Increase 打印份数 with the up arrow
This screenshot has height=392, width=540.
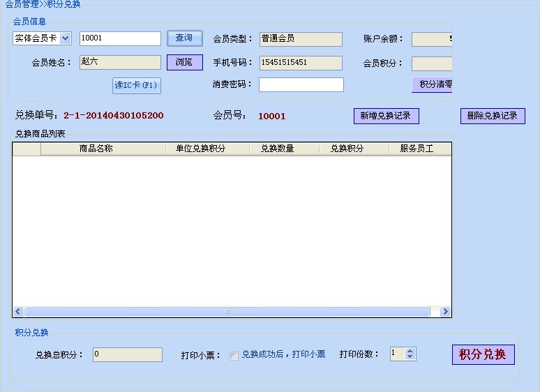click(x=410, y=352)
